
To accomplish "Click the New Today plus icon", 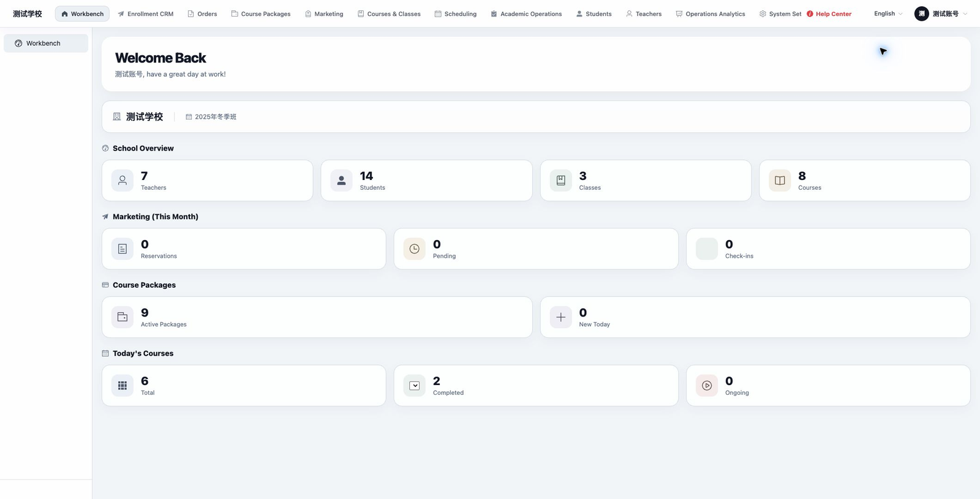I will (560, 317).
